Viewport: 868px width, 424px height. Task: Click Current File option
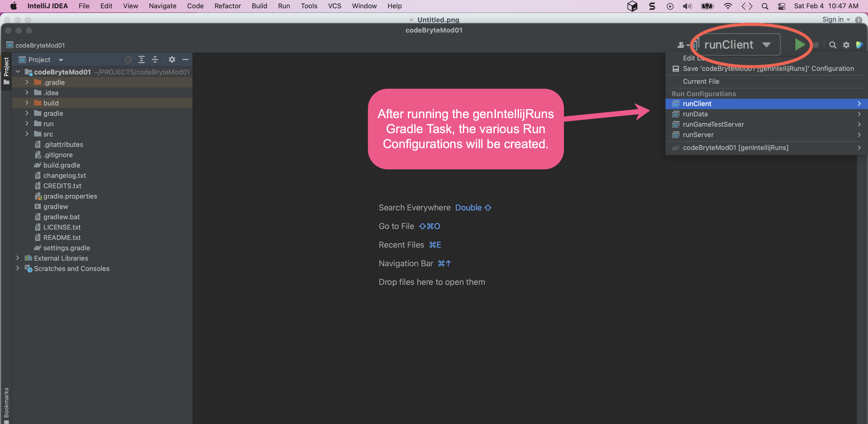point(701,81)
